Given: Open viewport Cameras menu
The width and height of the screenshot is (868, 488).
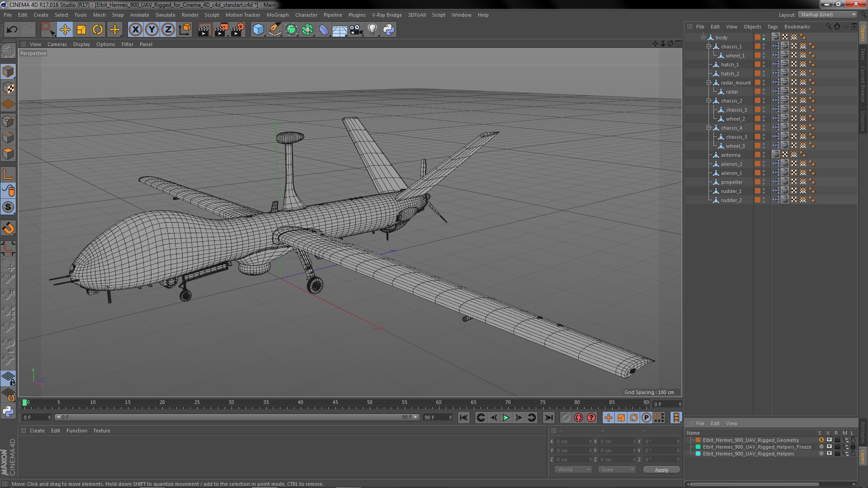Looking at the screenshot, I should (x=57, y=44).
